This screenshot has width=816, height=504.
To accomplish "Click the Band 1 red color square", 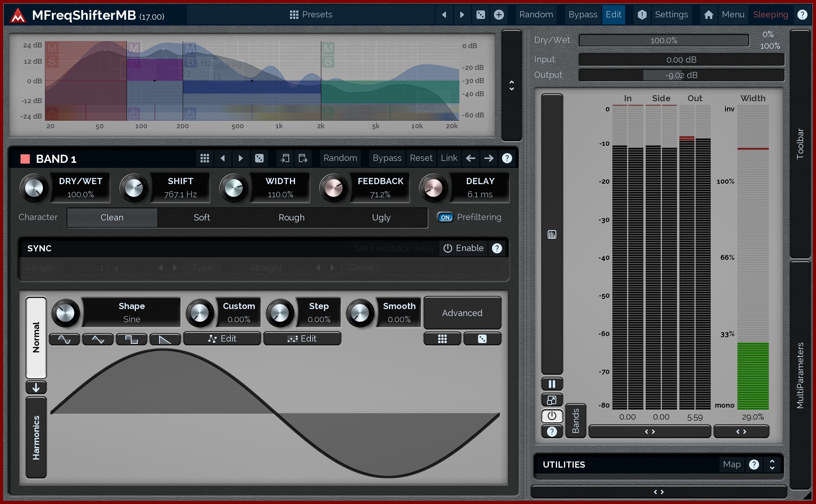I will point(25,159).
